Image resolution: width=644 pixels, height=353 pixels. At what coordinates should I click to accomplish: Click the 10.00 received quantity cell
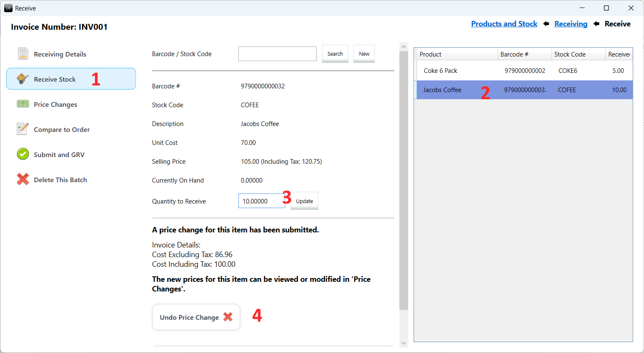[x=619, y=90]
